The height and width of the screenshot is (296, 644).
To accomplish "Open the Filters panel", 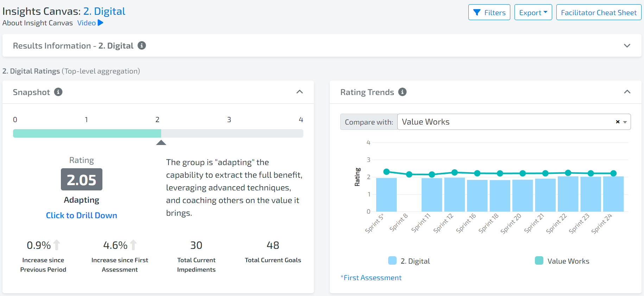I will coord(489,12).
